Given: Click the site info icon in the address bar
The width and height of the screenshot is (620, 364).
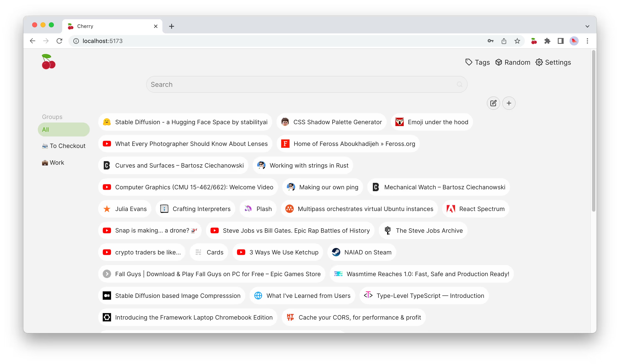Looking at the screenshot, I should (x=76, y=41).
